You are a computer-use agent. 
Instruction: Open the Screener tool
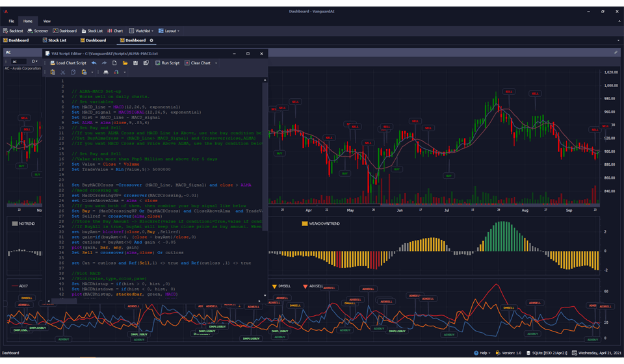click(x=38, y=31)
